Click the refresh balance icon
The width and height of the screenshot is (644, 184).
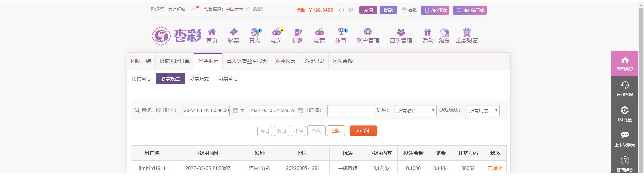coord(341,10)
